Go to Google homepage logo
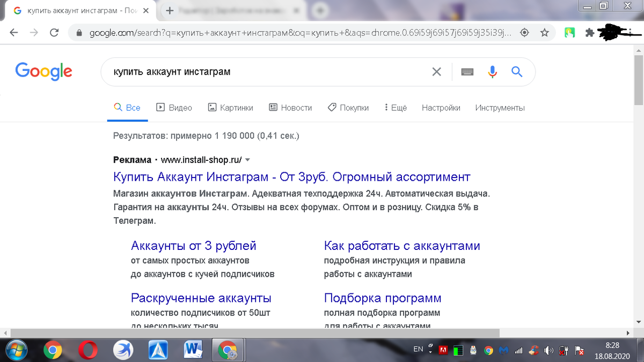The height and width of the screenshot is (362, 644). click(44, 71)
